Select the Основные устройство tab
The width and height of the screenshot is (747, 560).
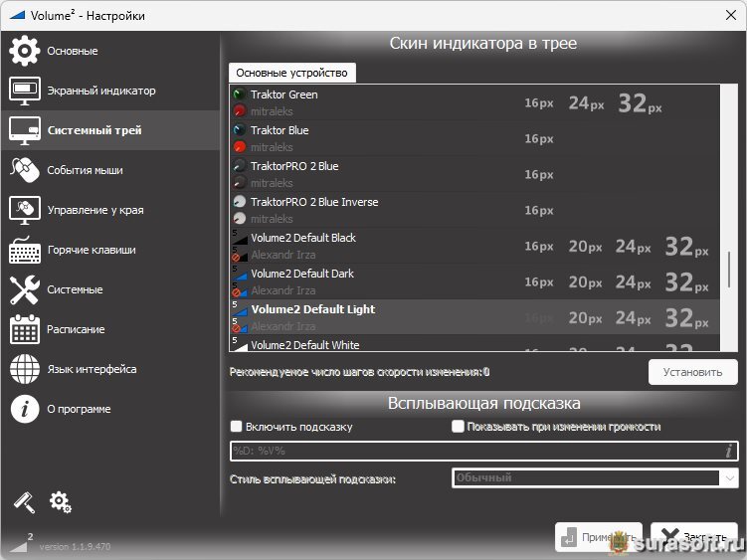[x=291, y=73]
